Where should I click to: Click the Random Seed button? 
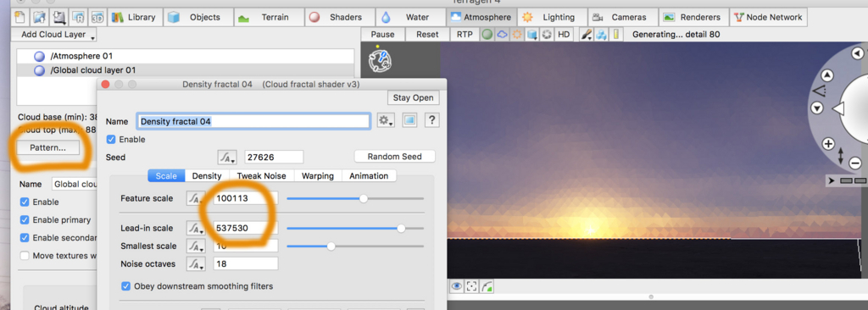pos(395,157)
